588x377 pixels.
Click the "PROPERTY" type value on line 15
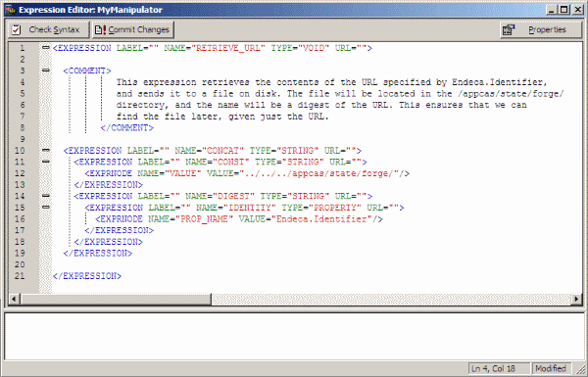pos(335,208)
